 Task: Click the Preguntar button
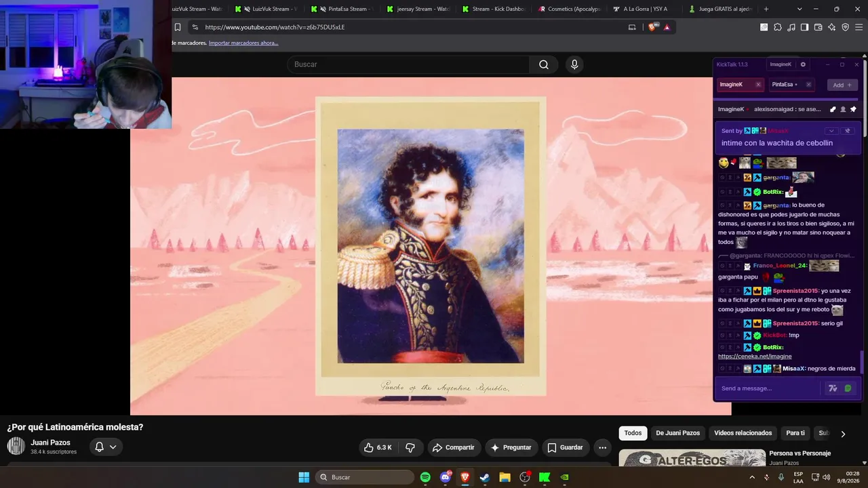point(511,447)
